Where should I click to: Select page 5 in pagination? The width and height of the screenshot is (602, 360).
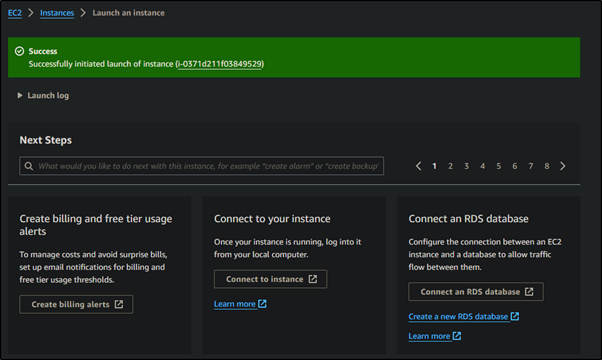[x=498, y=166]
